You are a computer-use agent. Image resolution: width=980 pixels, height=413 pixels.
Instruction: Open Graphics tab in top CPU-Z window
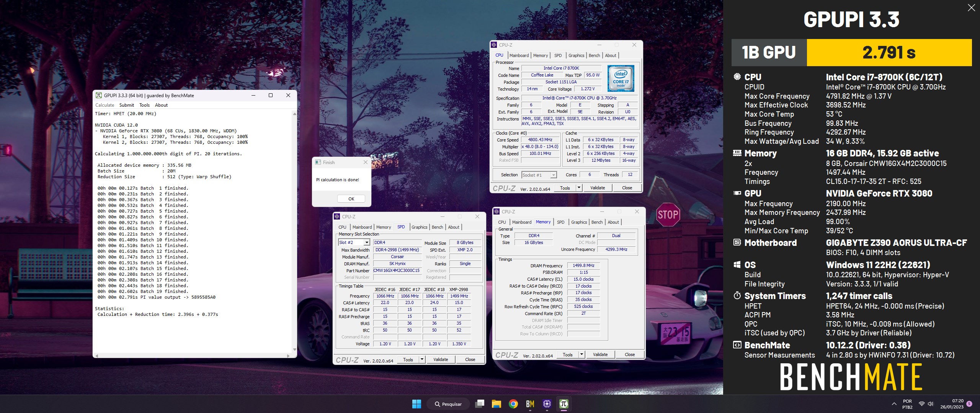coord(576,55)
